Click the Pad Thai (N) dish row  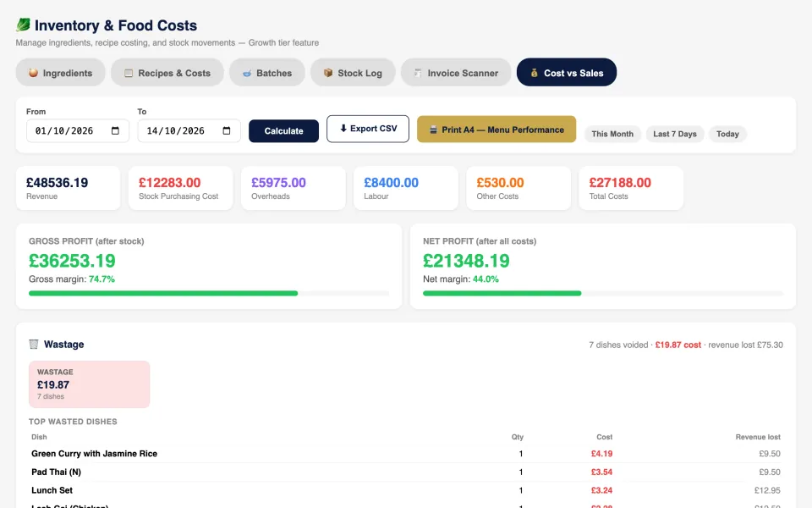(x=406, y=472)
